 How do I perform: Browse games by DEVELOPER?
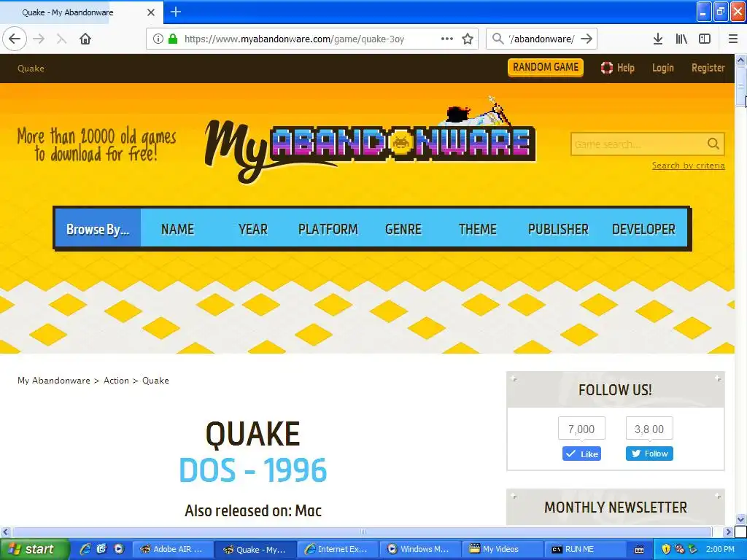click(x=643, y=229)
